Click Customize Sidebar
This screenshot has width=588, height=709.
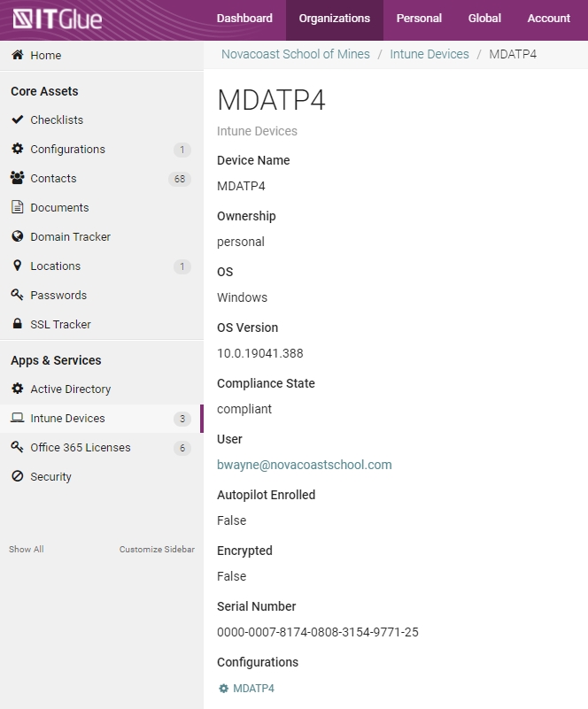click(157, 550)
